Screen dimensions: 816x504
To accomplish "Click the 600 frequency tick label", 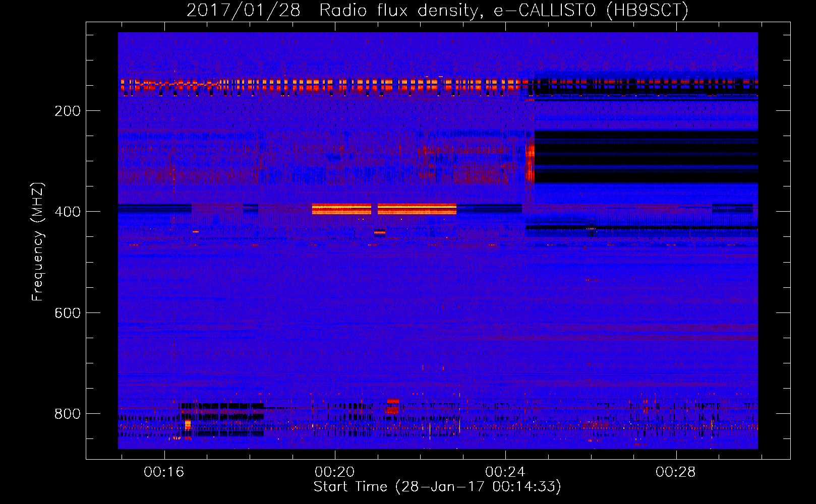I will (x=68, y=313).
